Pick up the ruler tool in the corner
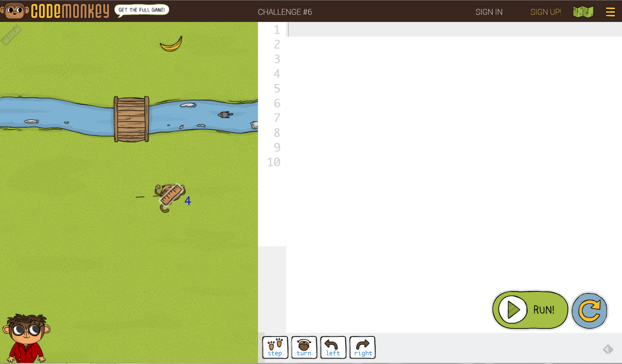 (11, 35)
